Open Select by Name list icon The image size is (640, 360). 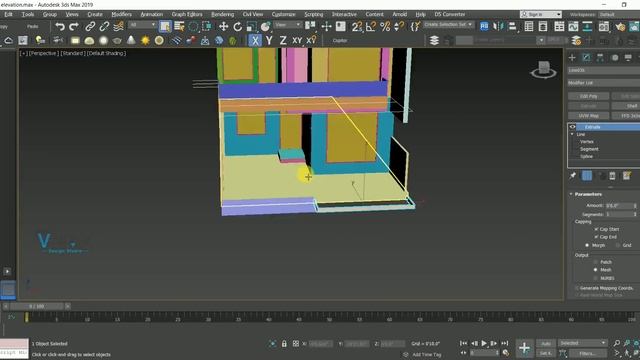(x=179, y=27)
